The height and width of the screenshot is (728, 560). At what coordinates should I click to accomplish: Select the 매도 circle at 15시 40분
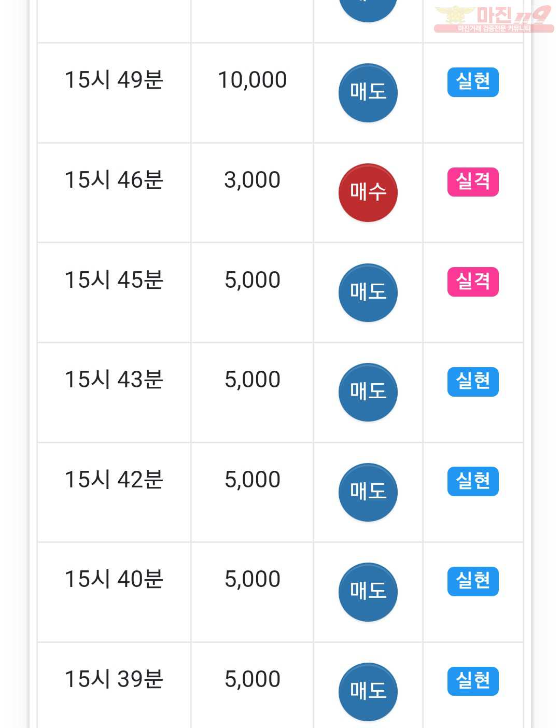click(368, 592)
